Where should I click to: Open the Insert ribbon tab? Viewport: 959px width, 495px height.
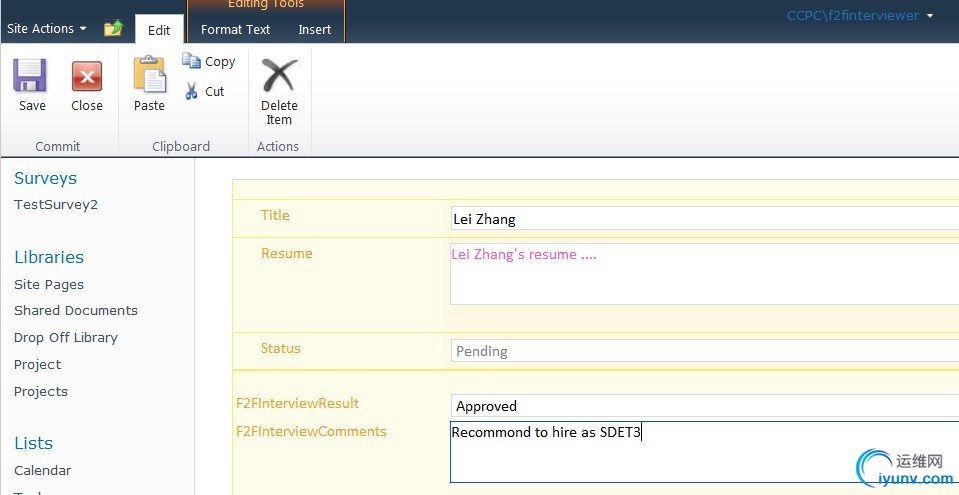(x=314, y=29)
